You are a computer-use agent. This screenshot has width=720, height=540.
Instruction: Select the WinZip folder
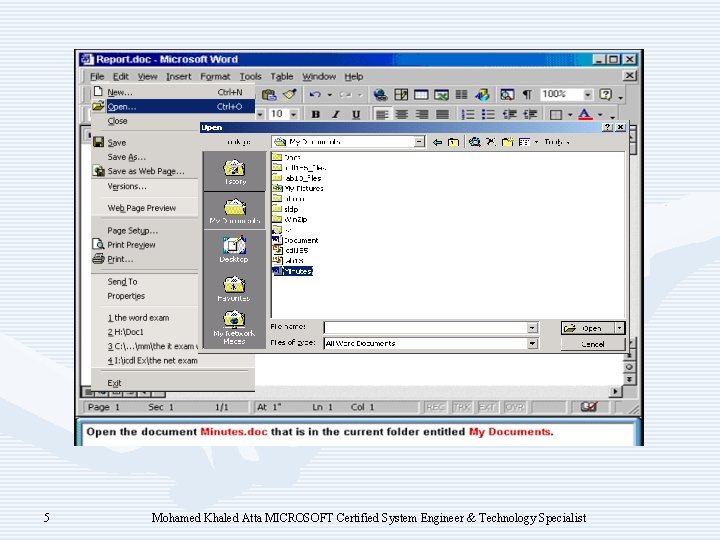(290, 219)
